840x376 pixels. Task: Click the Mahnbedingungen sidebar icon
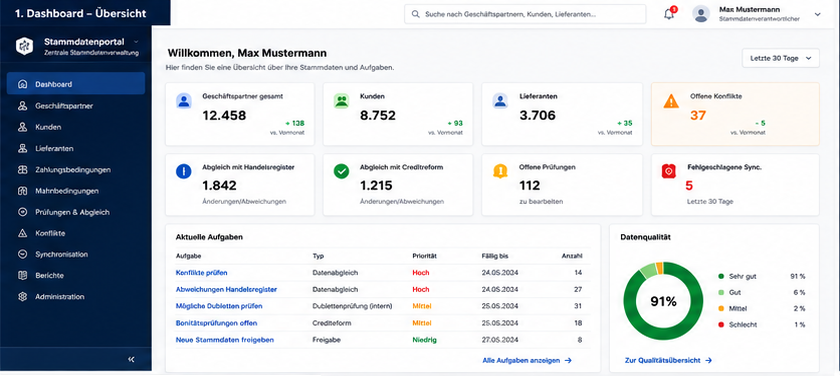click(22, 191)
